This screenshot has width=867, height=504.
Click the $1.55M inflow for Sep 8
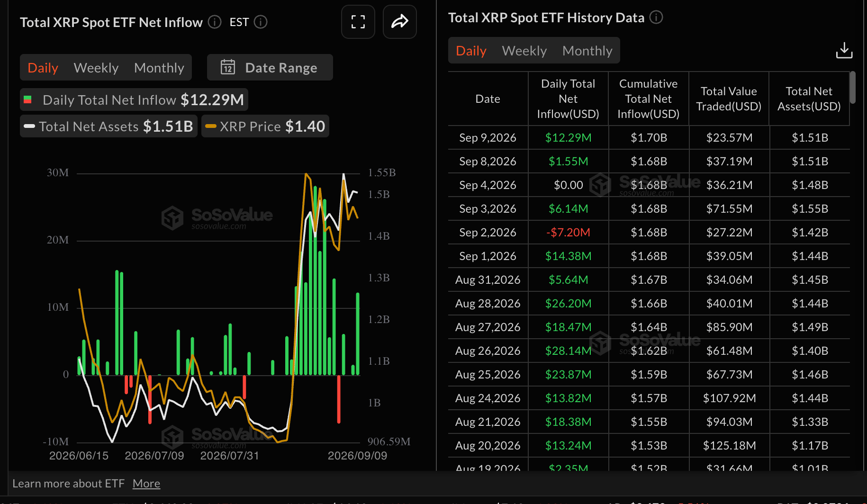pos(568,162)
